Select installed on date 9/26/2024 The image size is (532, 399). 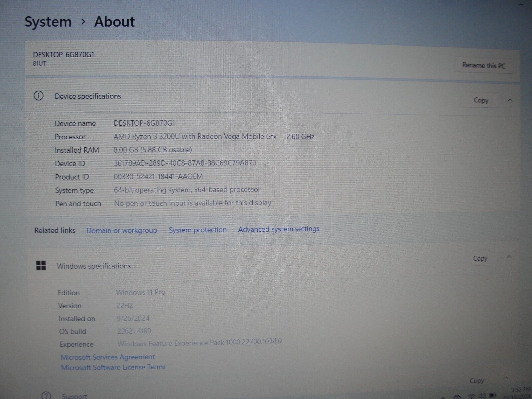[x=133, y=318]
